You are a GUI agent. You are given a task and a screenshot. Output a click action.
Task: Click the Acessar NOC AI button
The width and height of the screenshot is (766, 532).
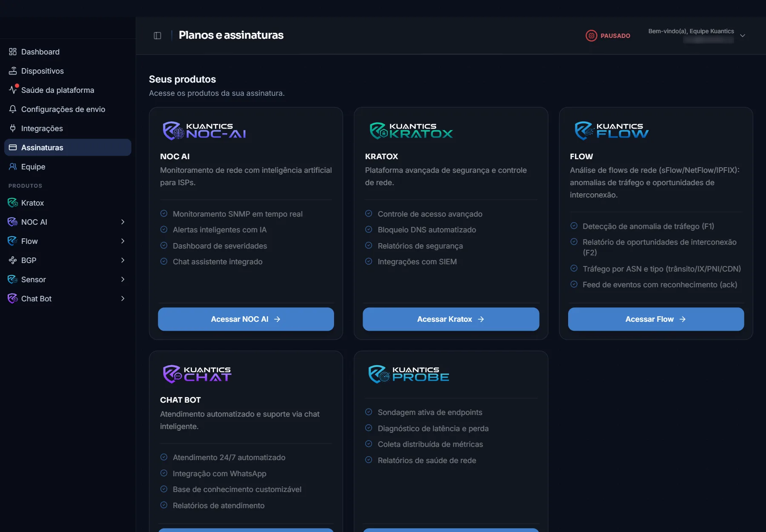[x=246, y=319]
